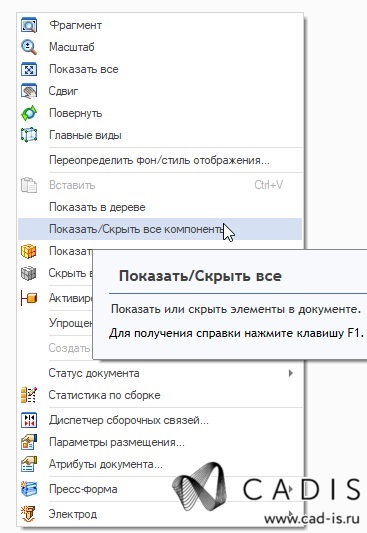Open Параметры размещения entry

tap(160, 442)
